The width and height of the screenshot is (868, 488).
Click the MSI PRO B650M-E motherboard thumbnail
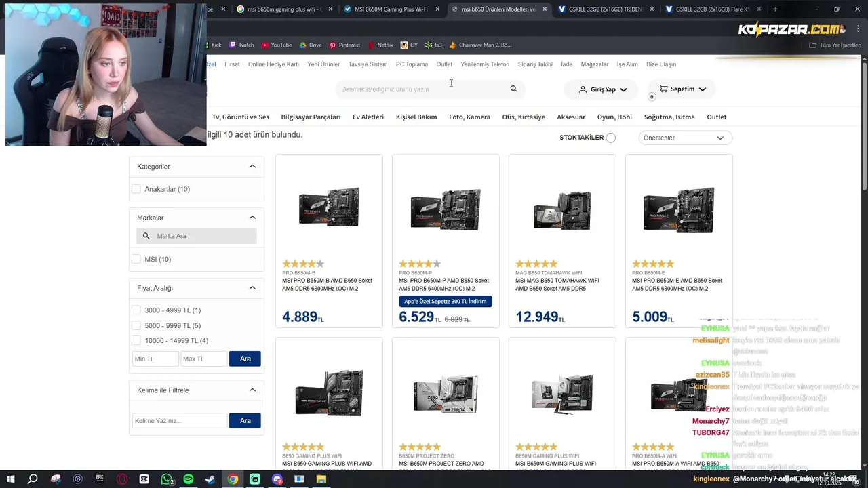point(679,209)
